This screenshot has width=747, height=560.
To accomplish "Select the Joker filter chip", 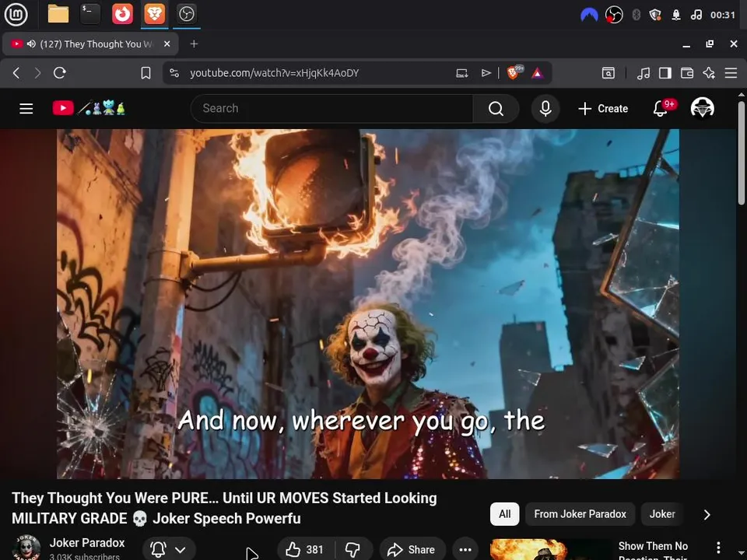I will click(x=662, y=514).
